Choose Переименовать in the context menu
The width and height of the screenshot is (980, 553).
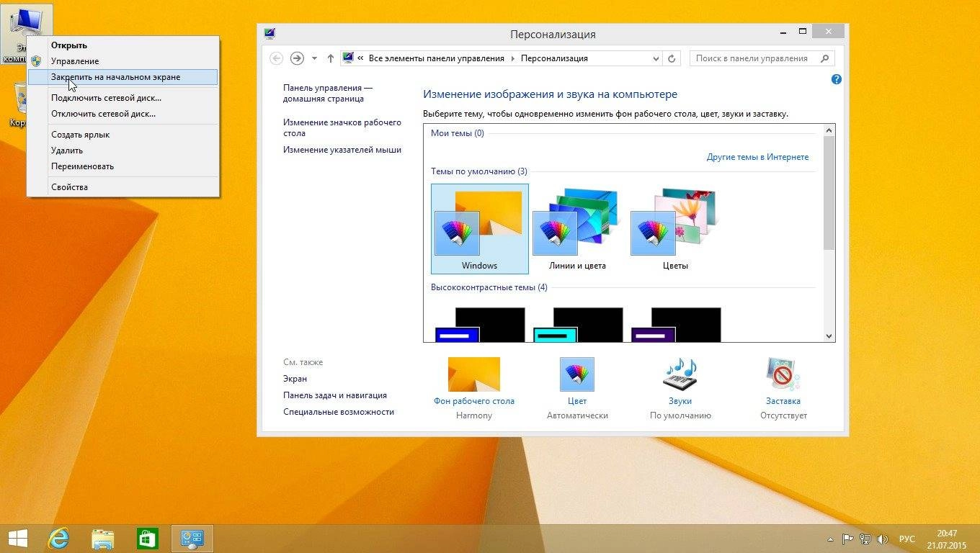(x=122, y=166)
